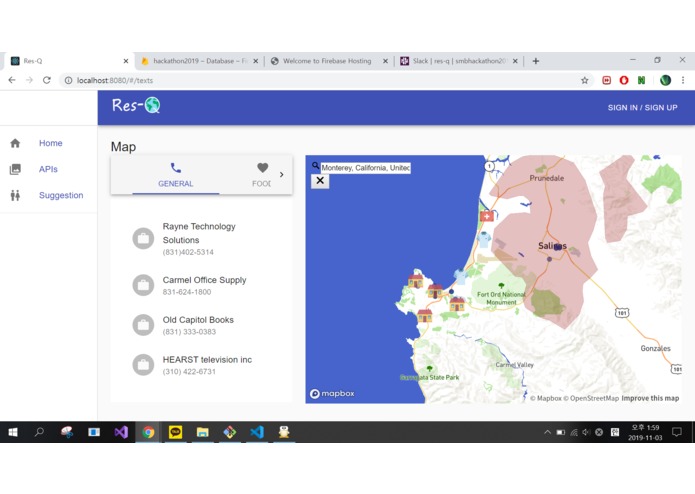
Task: Click the lower shirt marker by the bay
Action: [x=461, y=277]
